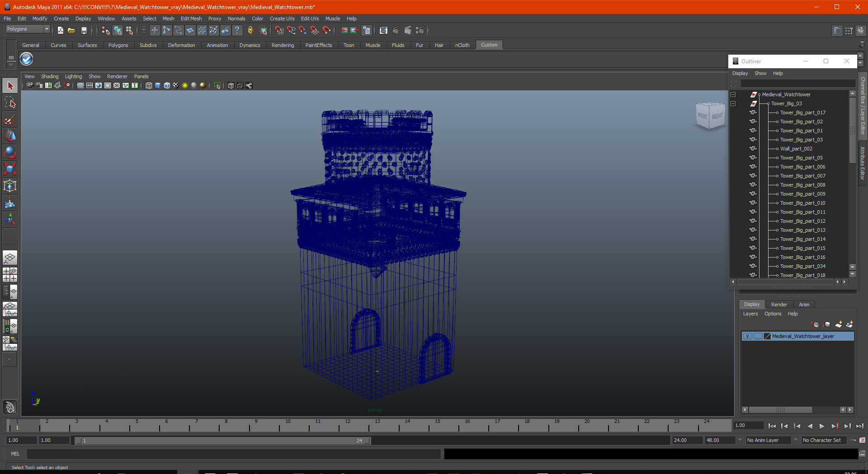Click the MEL command line input field
Screen dimensions: 868x474
234,454
